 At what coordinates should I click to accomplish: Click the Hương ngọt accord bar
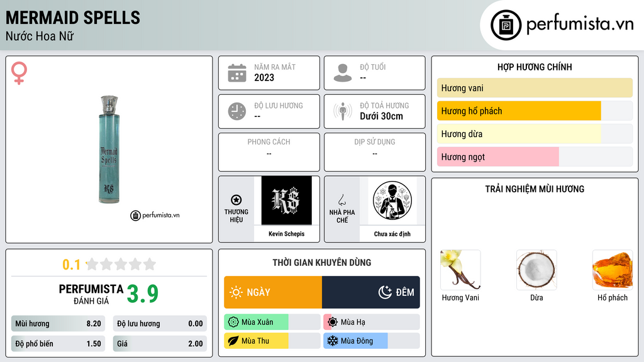pyautogui.click(x=535, y=156)
